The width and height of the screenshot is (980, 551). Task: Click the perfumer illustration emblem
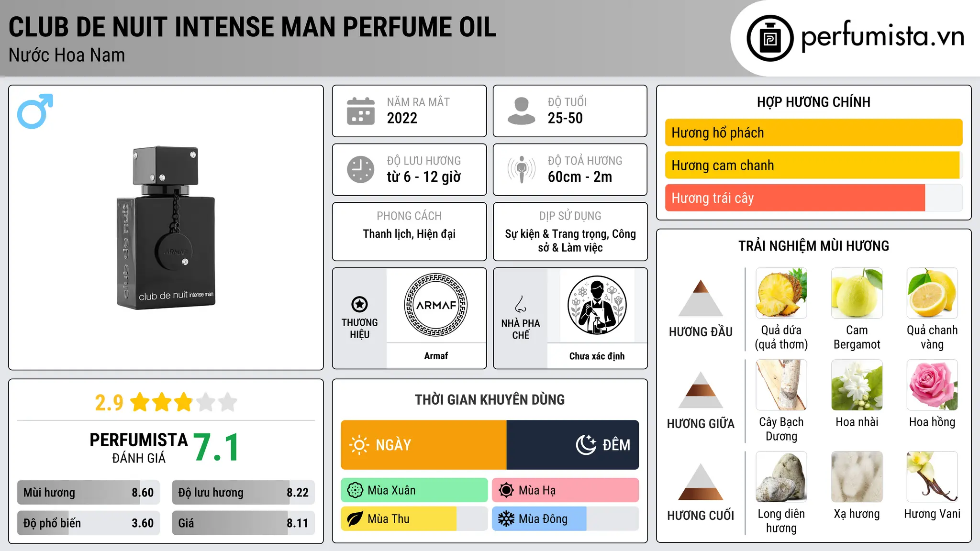pos(597,305)
